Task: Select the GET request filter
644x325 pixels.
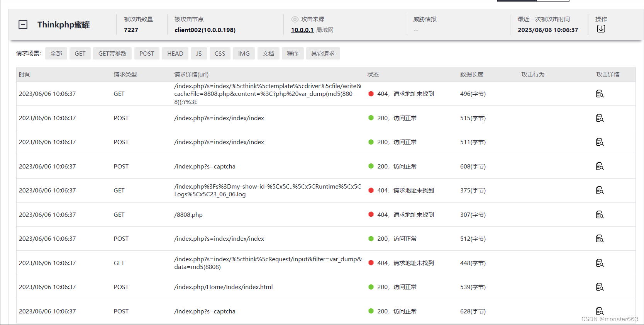Action: 80,53
